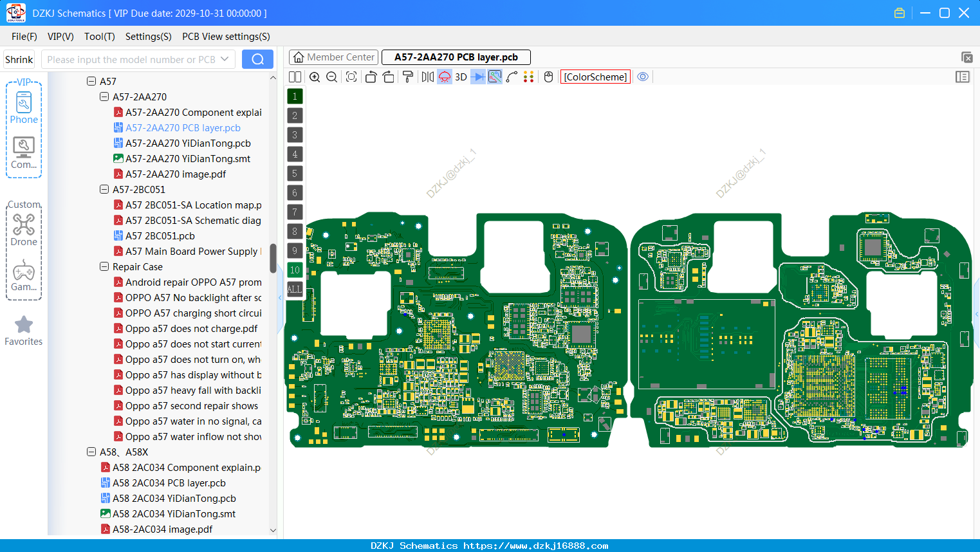
Task: Mirror the PCB horizontally
Action: (x=428, y=77)
